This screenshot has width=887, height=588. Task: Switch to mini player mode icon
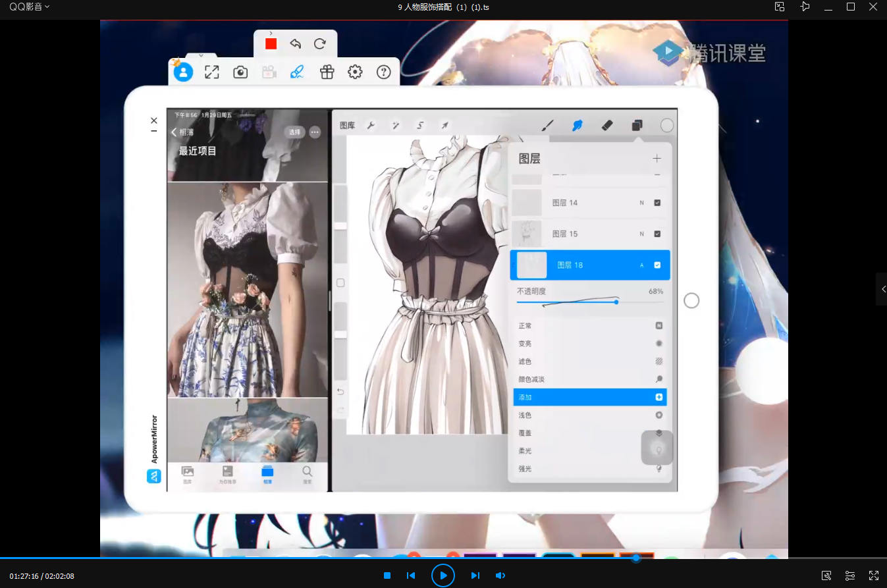(780, 7)
